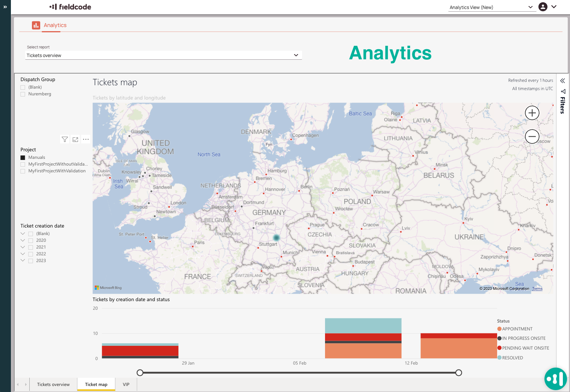570x392 pixels.
Task: Click the left date range slider handle
Action: click(140, 373)
